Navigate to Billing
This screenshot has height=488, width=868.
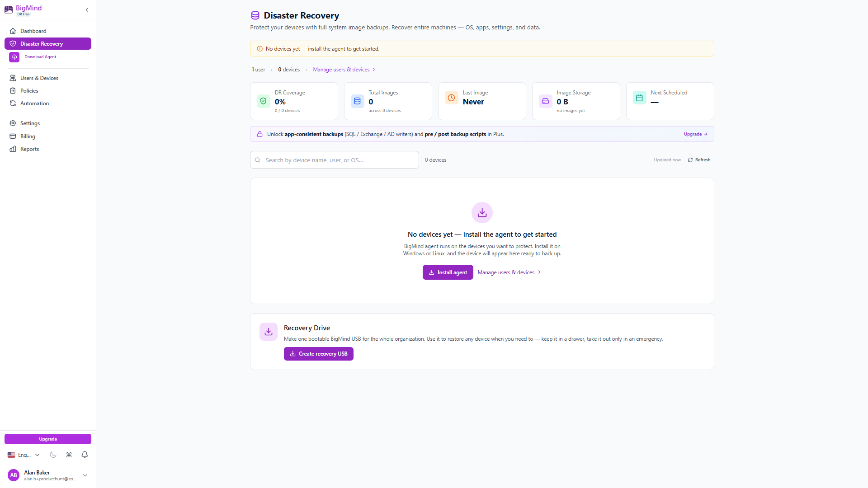48,136
